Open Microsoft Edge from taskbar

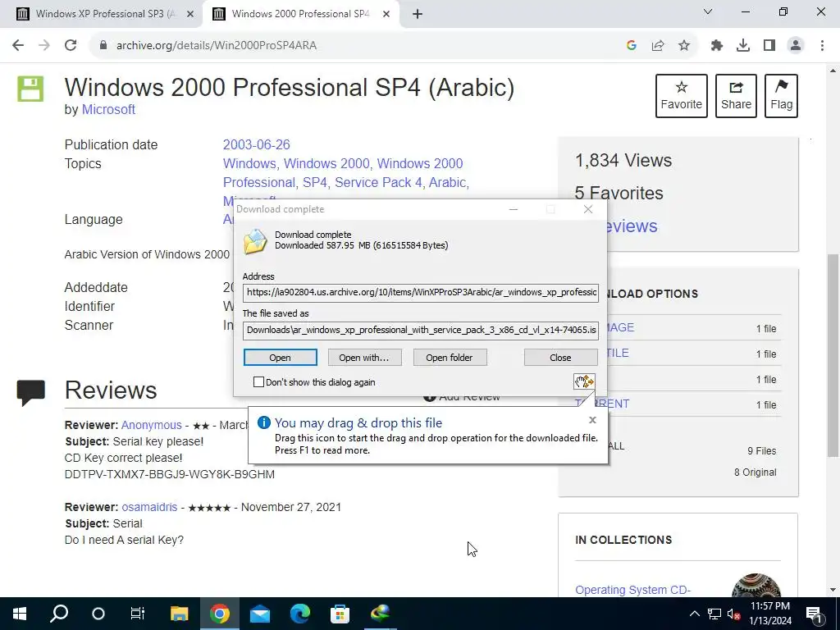pos(300,614)
